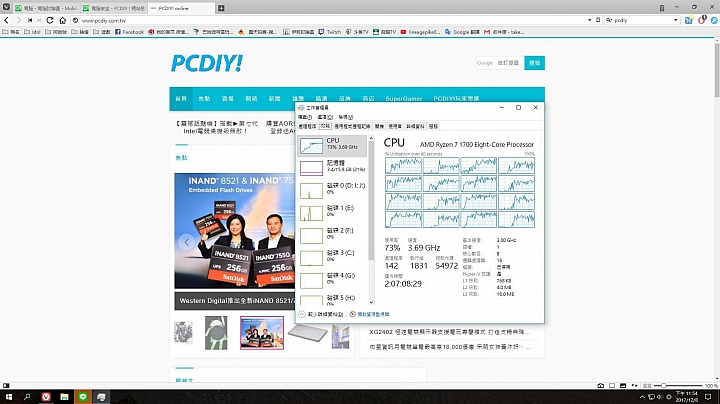720x404 pixels.
Task: Click the blue search button beside Google box
Action: coord(534,63)
